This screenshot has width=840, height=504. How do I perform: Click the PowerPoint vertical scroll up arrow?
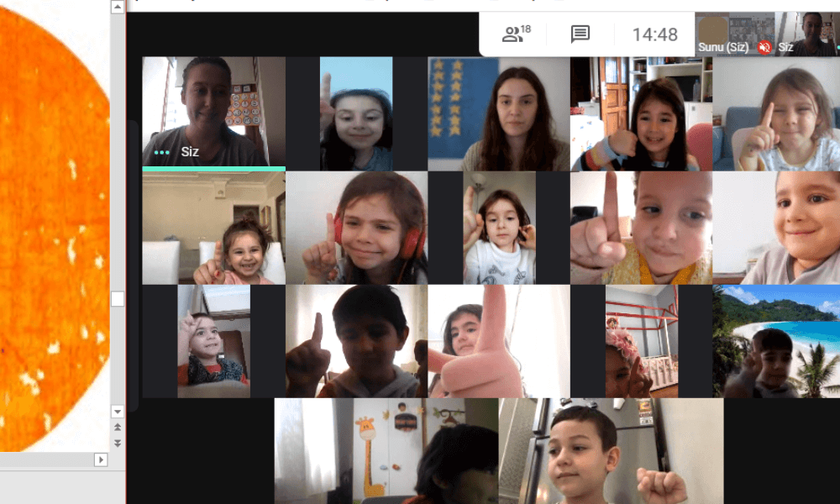click(118, 7)
